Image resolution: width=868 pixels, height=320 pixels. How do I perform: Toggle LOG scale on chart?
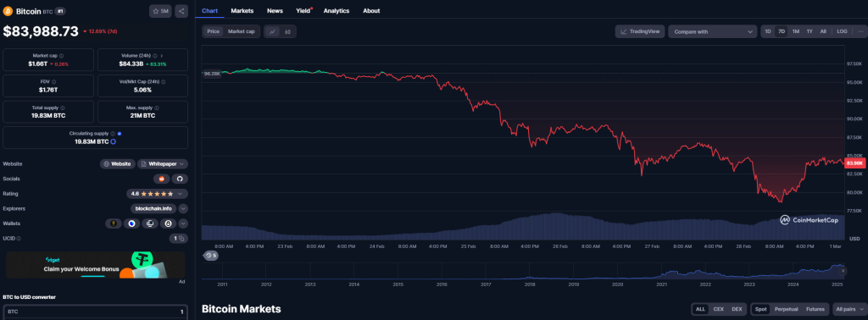coord(842,31)
